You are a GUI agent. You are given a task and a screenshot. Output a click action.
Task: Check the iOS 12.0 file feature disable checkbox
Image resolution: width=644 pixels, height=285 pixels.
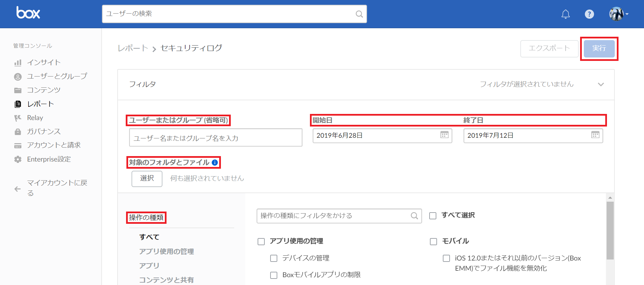pyautogui.click(x=446, y=258)
